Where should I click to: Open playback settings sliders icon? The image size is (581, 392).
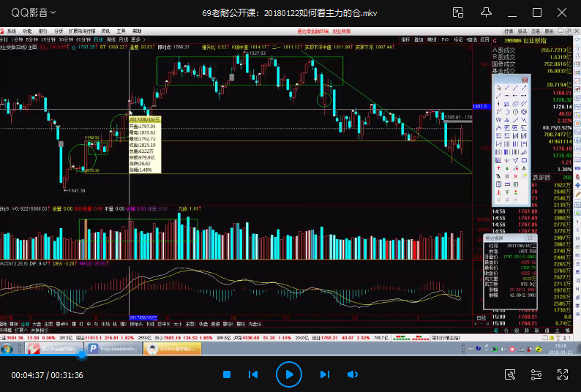tap(536, 374)
